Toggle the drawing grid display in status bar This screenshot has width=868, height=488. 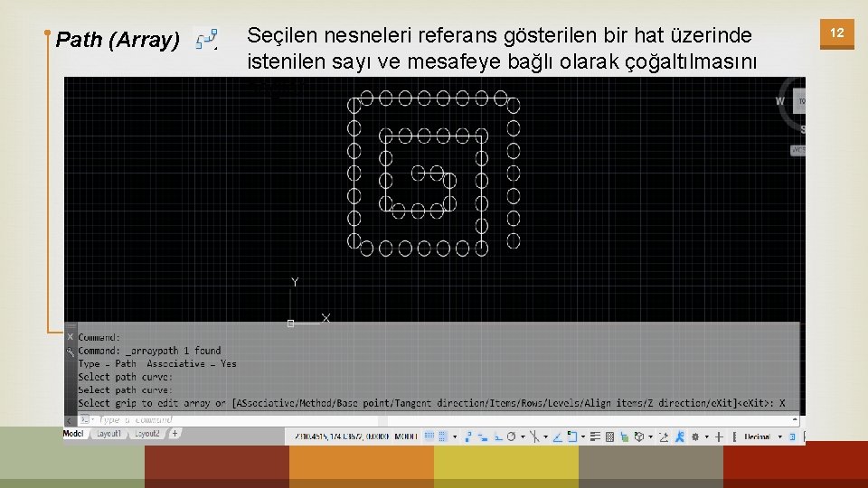click(429, 436)
